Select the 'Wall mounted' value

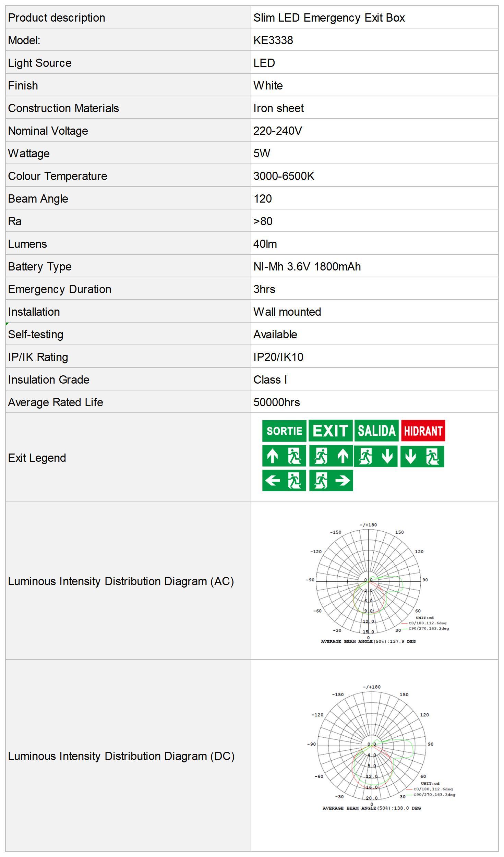[287, 312]
